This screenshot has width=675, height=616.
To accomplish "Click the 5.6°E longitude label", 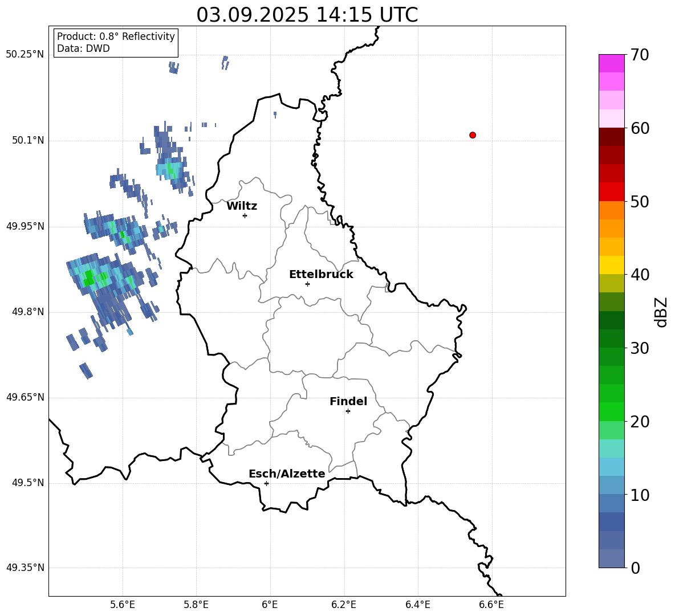I will 123,605.
